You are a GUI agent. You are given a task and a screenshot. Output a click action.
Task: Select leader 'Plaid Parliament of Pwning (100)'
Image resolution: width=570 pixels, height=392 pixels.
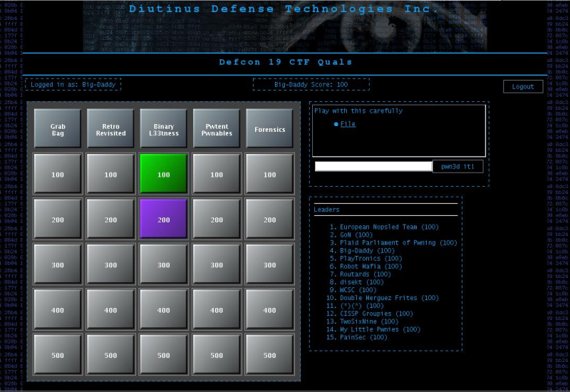[x=398, y=242]
